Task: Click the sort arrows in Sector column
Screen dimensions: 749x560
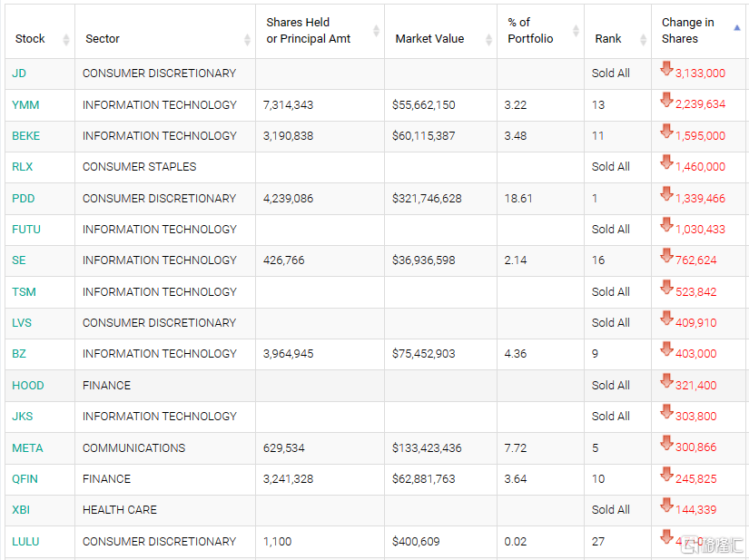Action: 248,39
